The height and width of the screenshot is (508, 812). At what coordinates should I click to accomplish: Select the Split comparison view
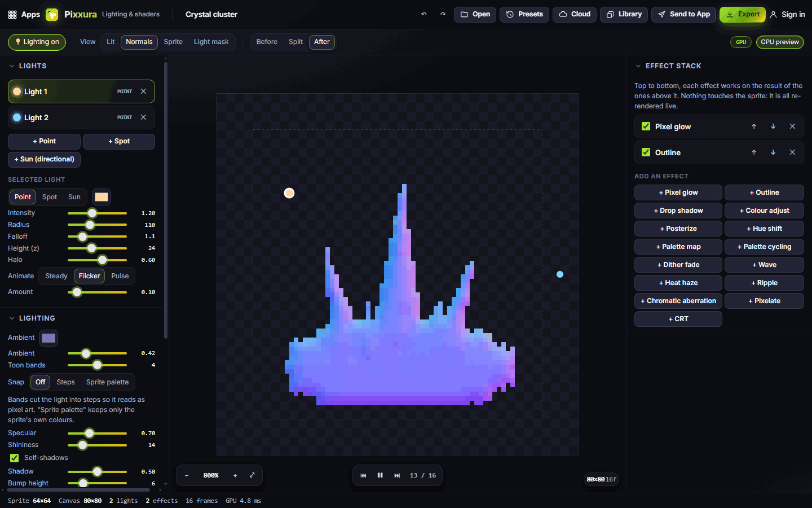point(295,42)
